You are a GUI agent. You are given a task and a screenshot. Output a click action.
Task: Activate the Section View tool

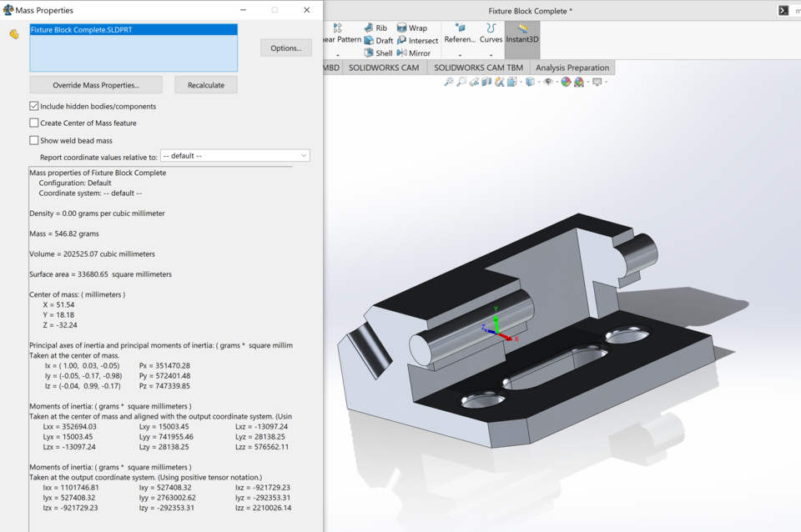tap(486, 82)
